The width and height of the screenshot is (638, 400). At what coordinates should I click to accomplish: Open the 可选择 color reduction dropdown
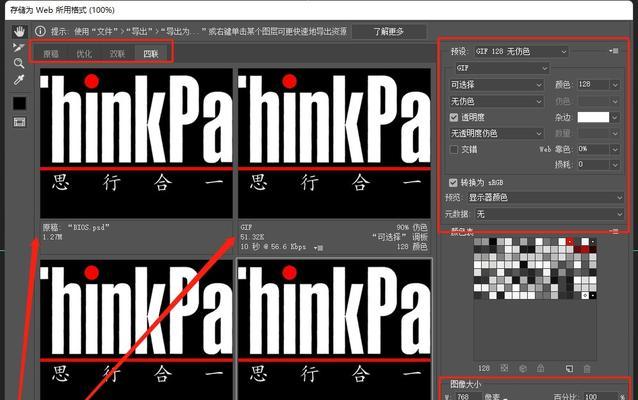496,85
